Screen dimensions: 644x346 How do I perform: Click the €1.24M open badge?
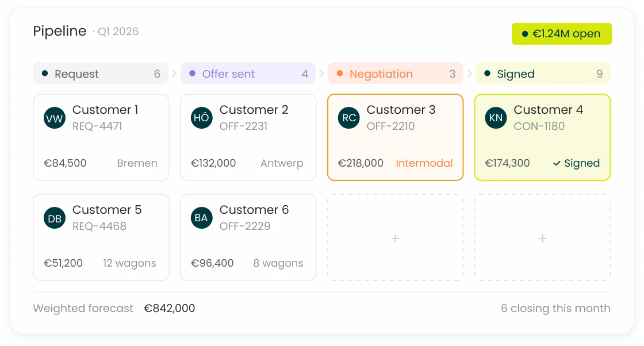click(x=561, y=34)
